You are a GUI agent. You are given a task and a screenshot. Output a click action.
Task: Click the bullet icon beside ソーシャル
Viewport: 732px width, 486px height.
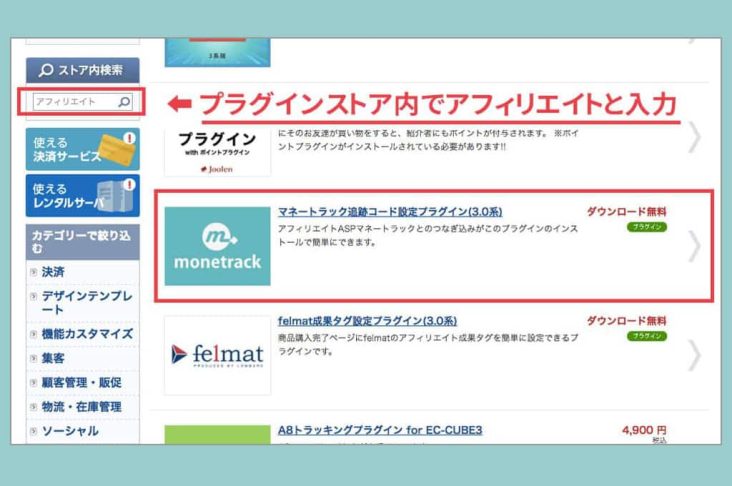click(34, 431)
